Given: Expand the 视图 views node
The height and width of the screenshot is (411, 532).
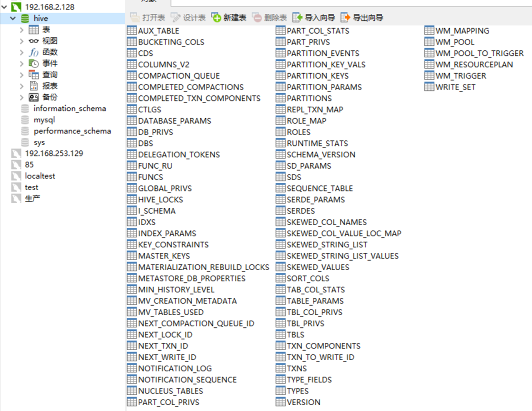Looking at the screenshot, I should coord(21,41).
